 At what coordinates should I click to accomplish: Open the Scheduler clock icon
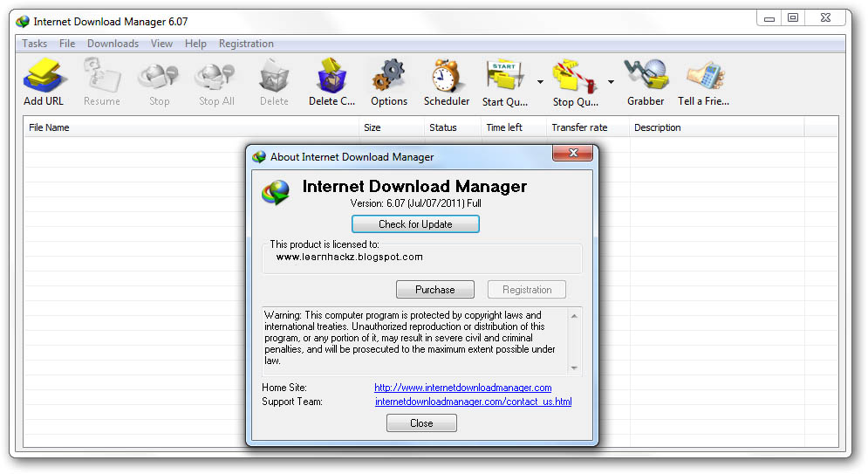(446, 75)
